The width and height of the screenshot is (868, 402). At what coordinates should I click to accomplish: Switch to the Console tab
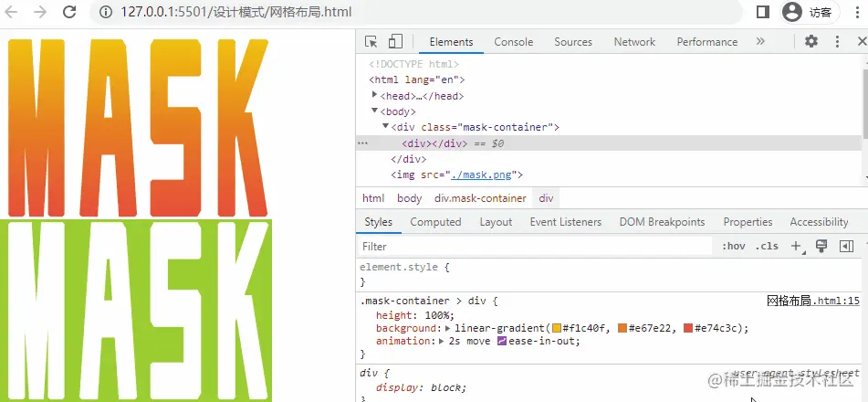(x=513, y=42)
